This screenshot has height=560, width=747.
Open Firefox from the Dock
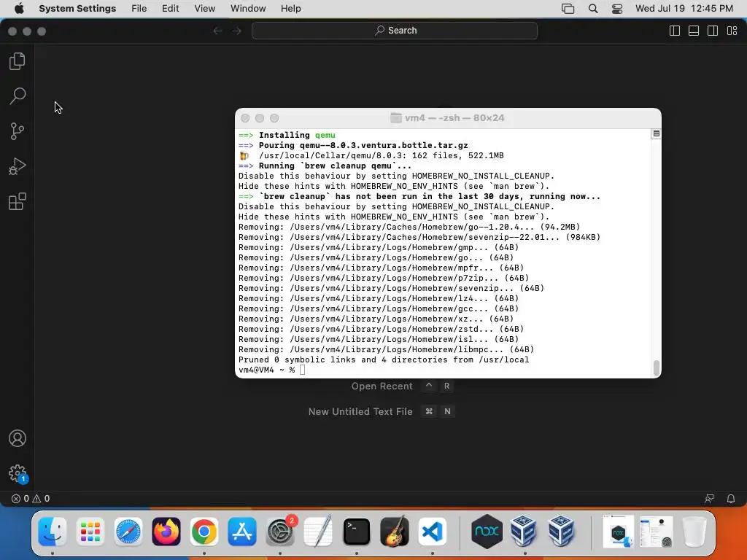[x=166, y=532]
